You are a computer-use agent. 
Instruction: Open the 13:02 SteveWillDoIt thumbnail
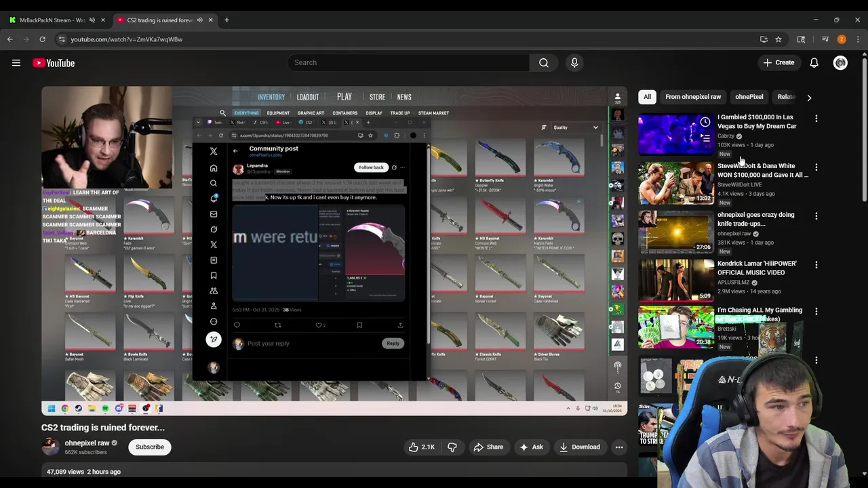click(676, 184)
